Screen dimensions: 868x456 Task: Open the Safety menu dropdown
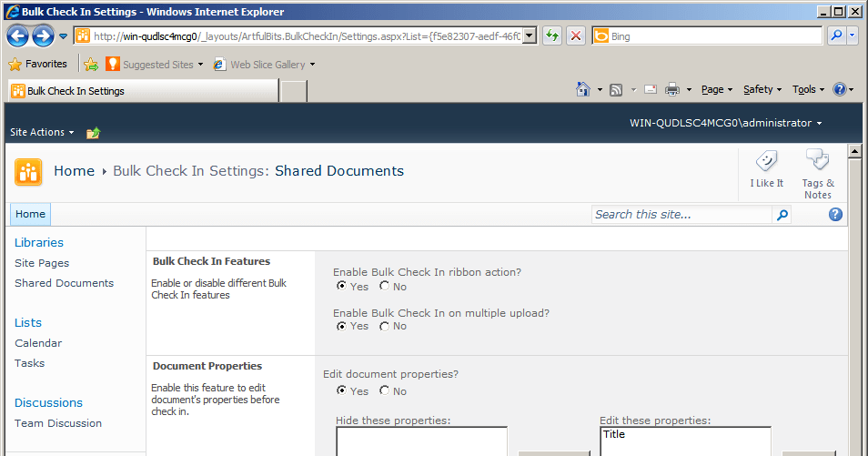coord(762,89)
